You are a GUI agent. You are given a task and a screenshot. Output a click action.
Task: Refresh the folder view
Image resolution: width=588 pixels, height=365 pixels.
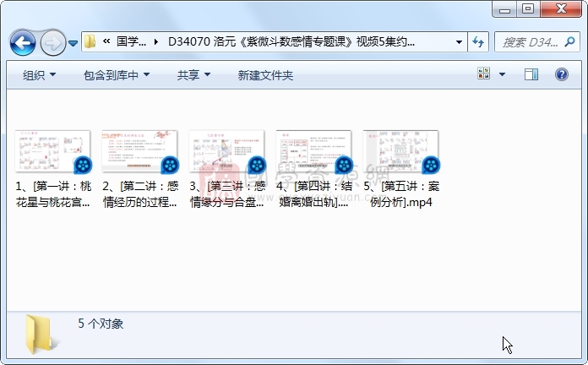pyautogui.click(x=478, y=41)
